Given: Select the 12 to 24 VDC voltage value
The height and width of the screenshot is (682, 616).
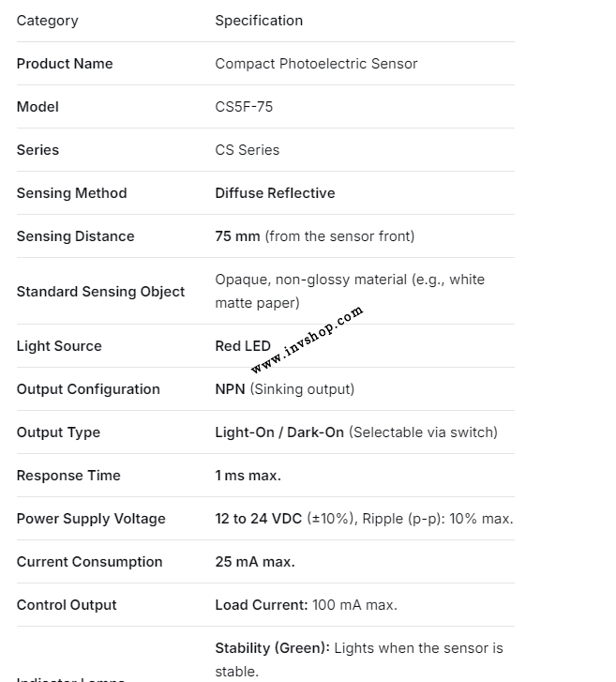Looking at the screenshot, I should [259, 519].
